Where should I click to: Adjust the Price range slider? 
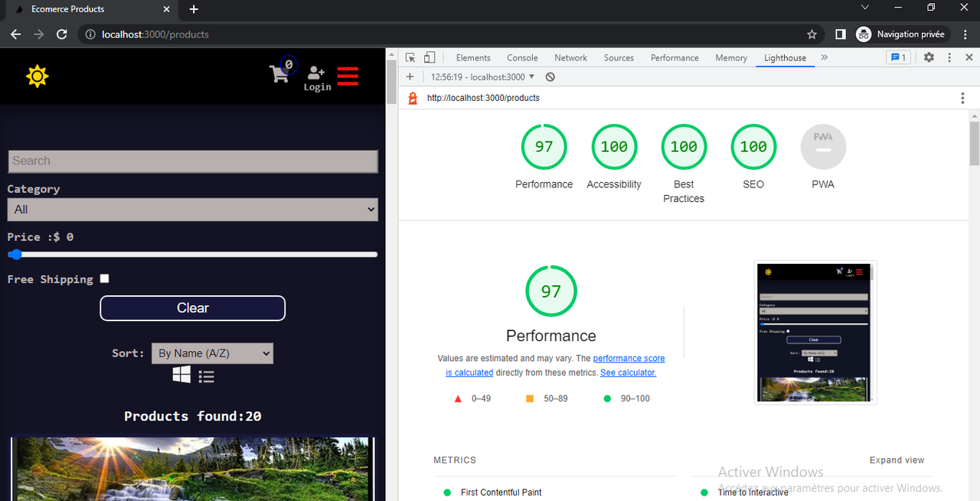tap(193, 255)
